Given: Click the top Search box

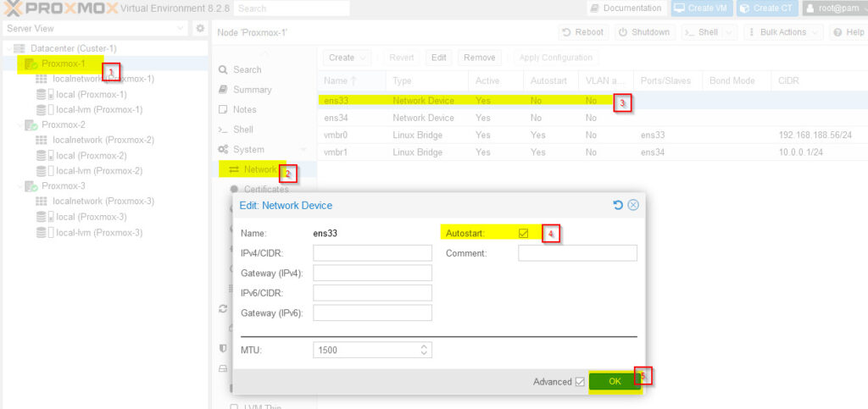Looking at the screenshot, I should click(292, 8).
